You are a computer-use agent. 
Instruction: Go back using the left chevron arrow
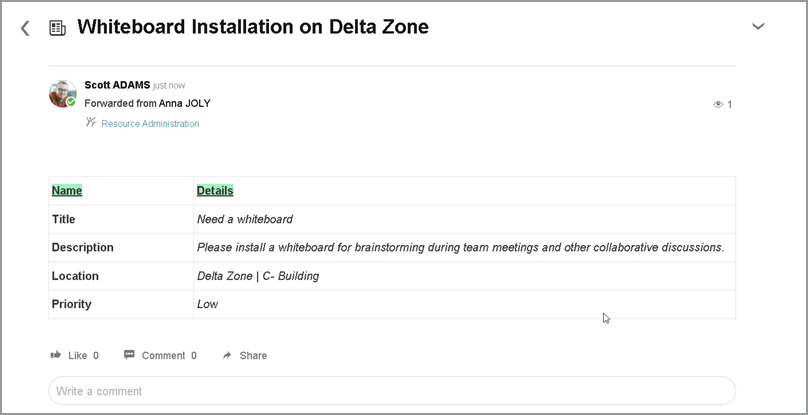[25, 29]
